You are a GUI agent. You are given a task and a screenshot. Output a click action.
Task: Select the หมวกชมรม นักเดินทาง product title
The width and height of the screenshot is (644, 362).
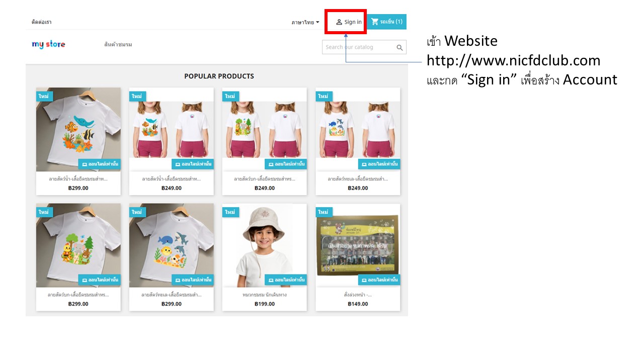coord(264,295)
